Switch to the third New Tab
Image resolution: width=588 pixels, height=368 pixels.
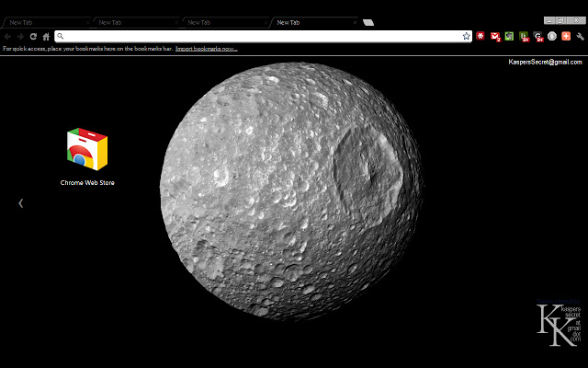point(224,22)
